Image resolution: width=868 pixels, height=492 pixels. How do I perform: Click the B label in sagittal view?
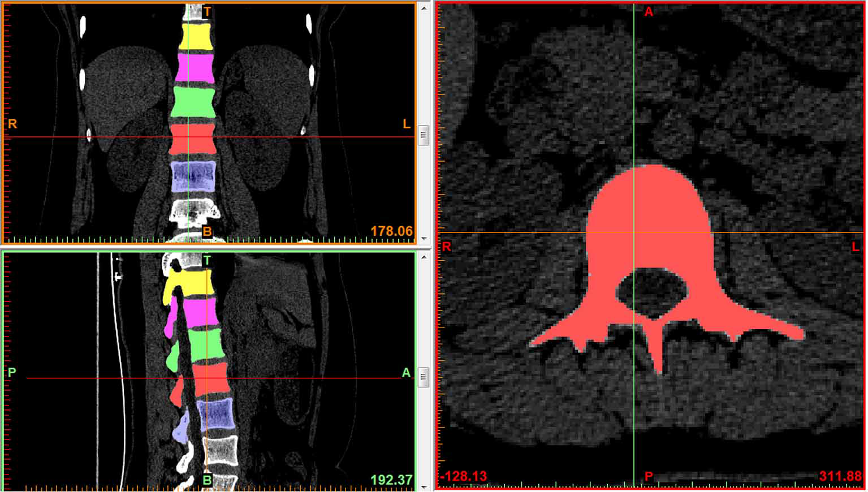(207, 480)
